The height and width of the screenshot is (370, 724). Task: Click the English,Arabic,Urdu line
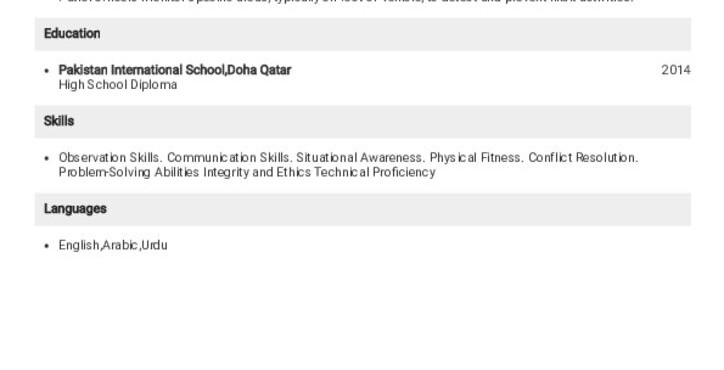(113, 245)
